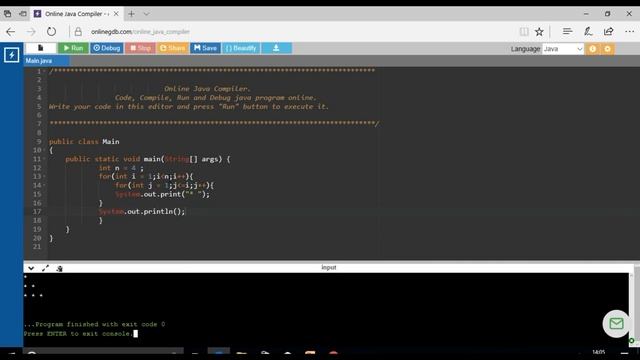This screenshot has width=640, height=360.
Task: Click the 'public class Main' line
Action: click(x=84, y=142)
